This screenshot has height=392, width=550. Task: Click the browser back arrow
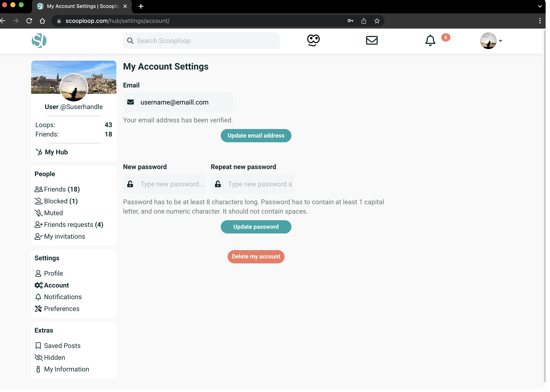point(3,21)
